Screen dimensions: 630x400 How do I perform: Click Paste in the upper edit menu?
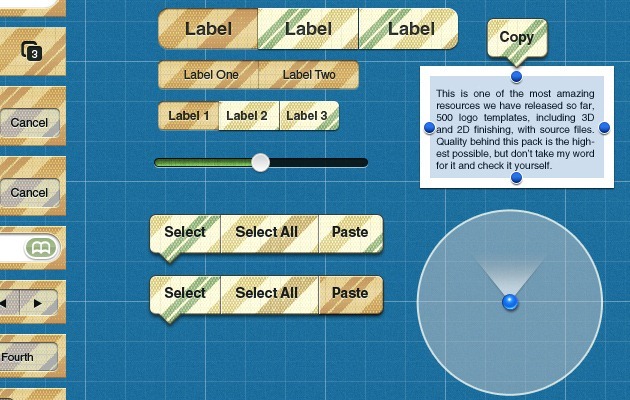351,232
